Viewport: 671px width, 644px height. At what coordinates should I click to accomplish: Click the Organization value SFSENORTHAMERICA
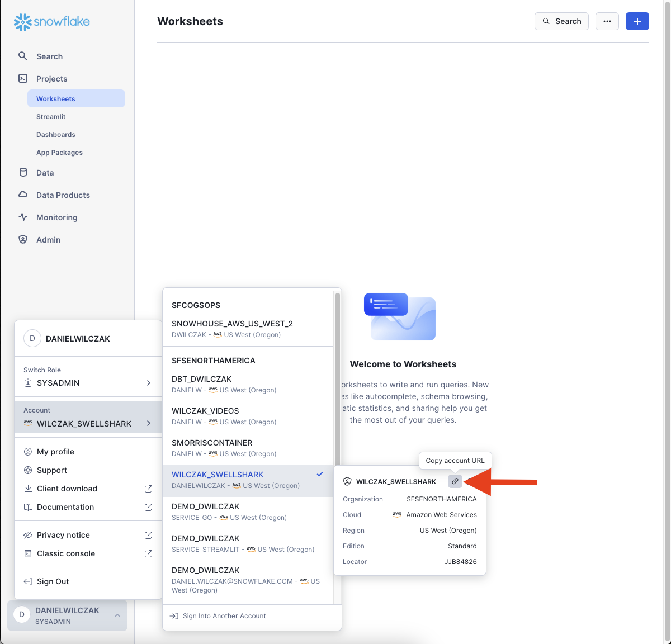tap(442, 499)
